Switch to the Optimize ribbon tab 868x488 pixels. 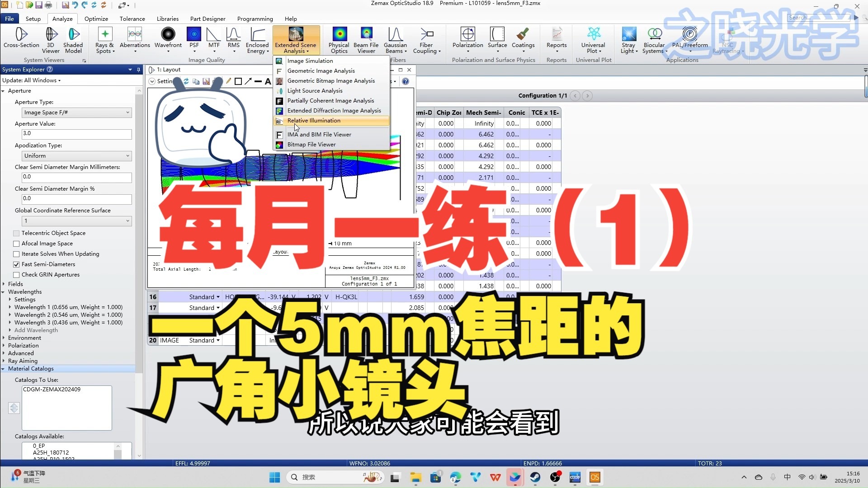point(96,19)
